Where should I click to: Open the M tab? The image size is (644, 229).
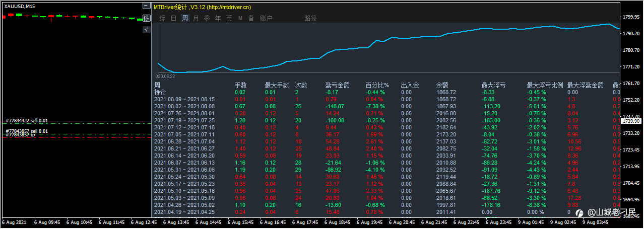[240, 19]
